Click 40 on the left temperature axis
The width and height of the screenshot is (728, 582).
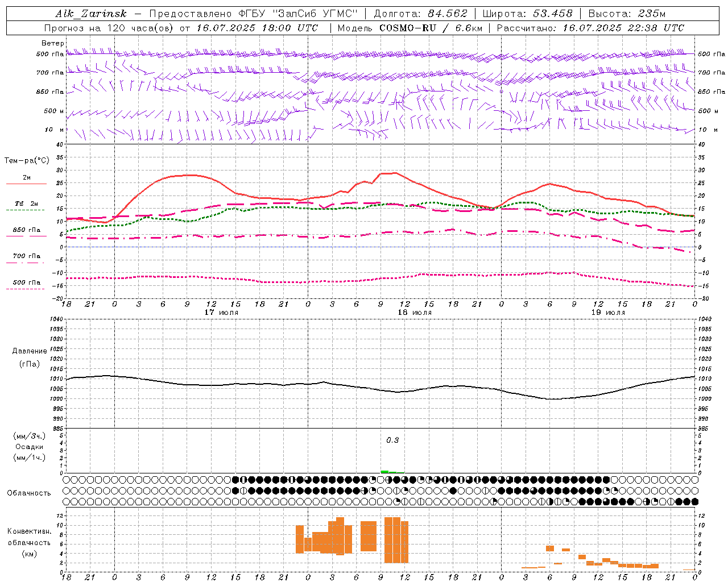point(60,144)
